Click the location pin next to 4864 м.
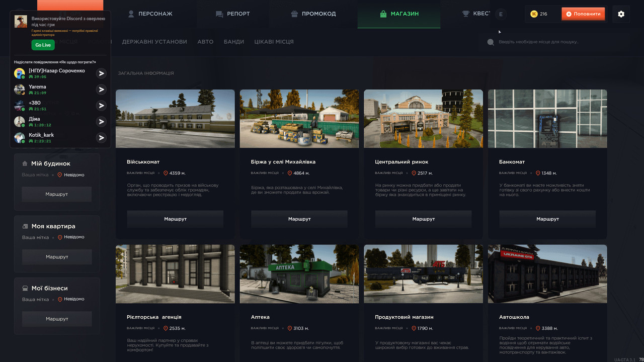Image resolution: width=644 pixels, height=362 pixels. tap(290, 173)
